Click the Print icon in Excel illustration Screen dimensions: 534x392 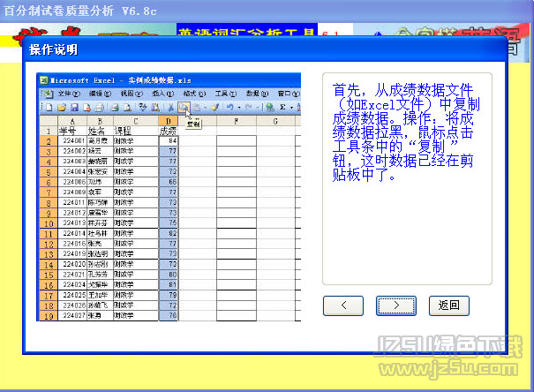click(115, 108)
